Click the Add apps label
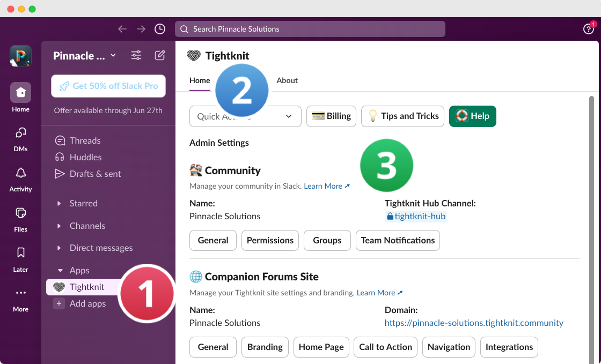The height and width of the screenshot is (364, 601). (88, 304)
